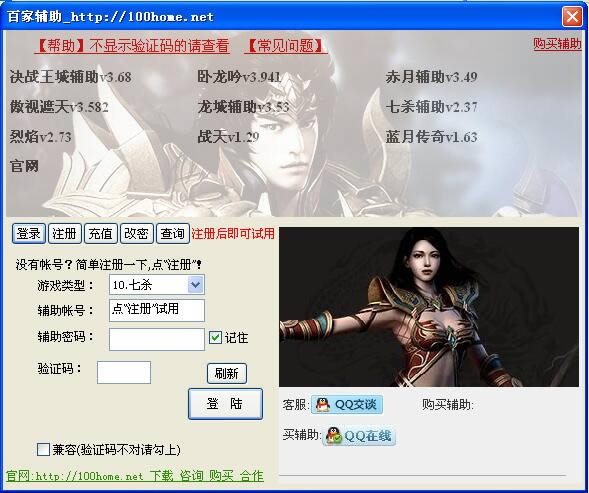The width and height of the screenshot is (589, 493).
Task: Click the 登陆 login button
Action: coord(225,404)
